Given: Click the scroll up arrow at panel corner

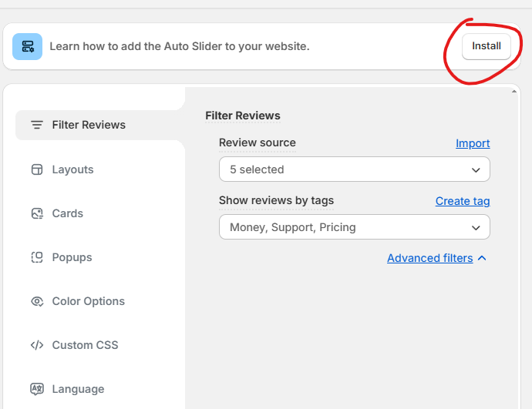Looking at the screenshot, I should (x=515, y=91).
